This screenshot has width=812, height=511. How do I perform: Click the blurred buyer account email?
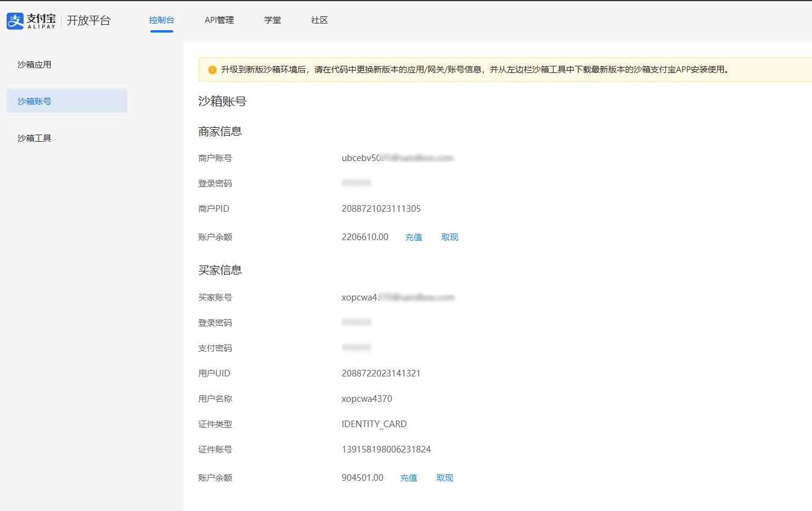coord(398,297)
